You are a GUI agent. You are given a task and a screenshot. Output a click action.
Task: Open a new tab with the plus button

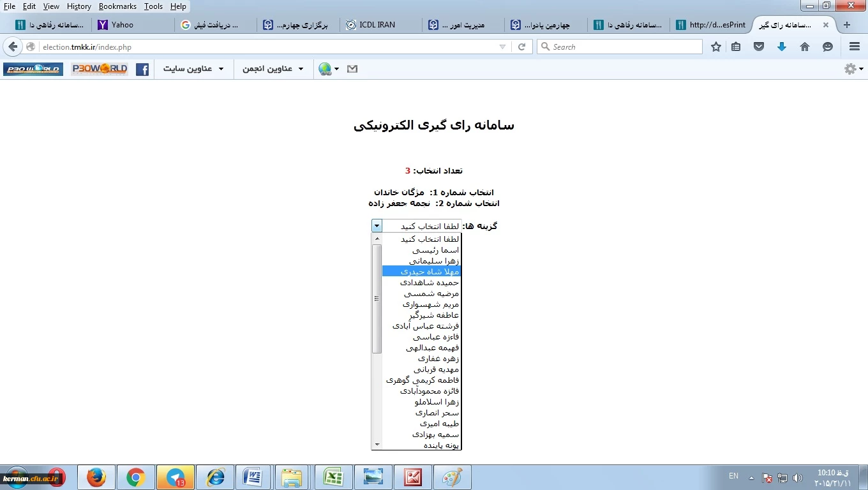847,25
